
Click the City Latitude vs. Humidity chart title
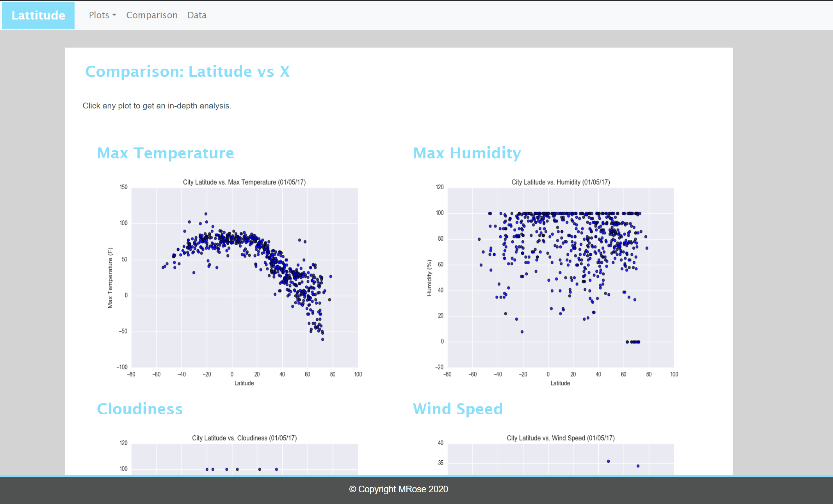(x=560, y=182)
